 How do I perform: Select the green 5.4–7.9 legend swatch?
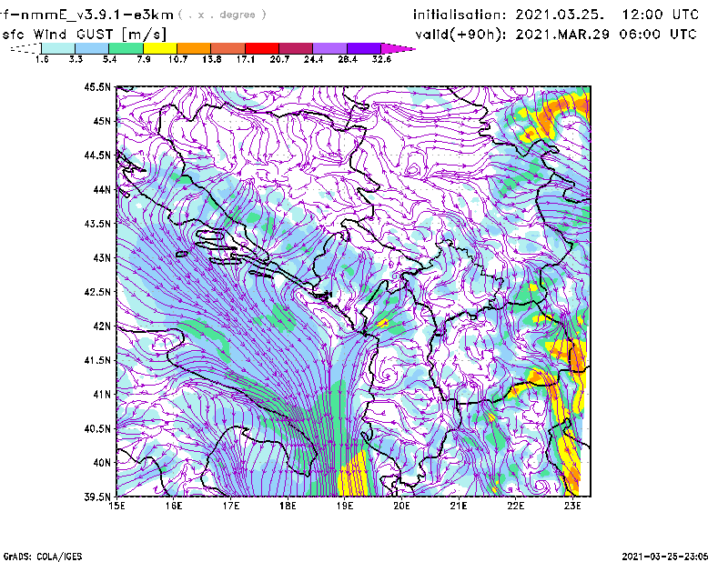click(126, 48)
